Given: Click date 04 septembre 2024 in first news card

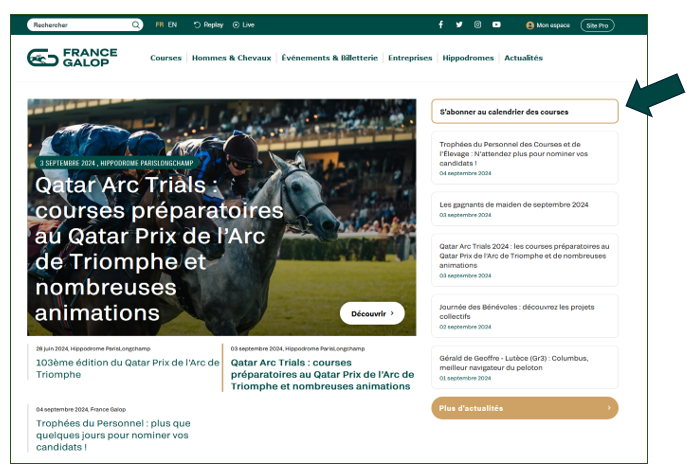Looking at the screenshot, I should (465, 173).
